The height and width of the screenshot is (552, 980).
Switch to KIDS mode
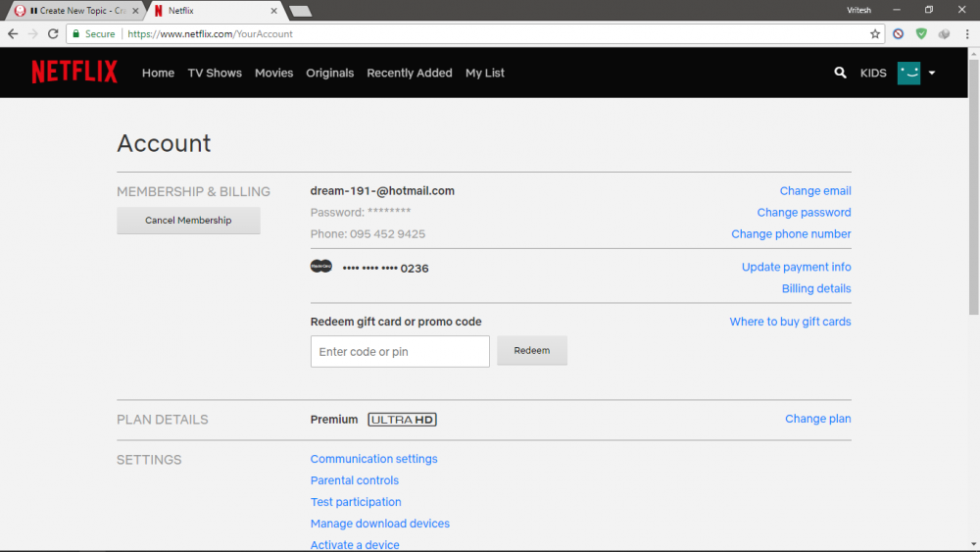click(x=873, y=73)
